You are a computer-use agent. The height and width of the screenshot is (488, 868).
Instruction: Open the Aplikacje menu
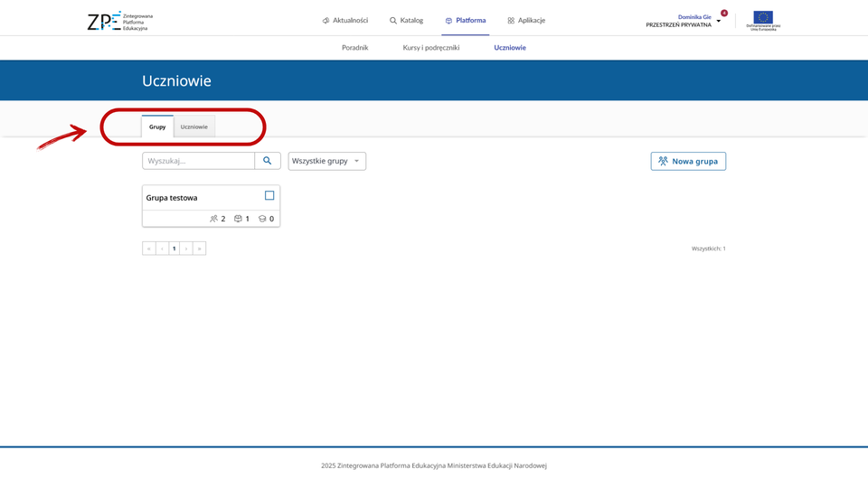click(x=526, y=20)
